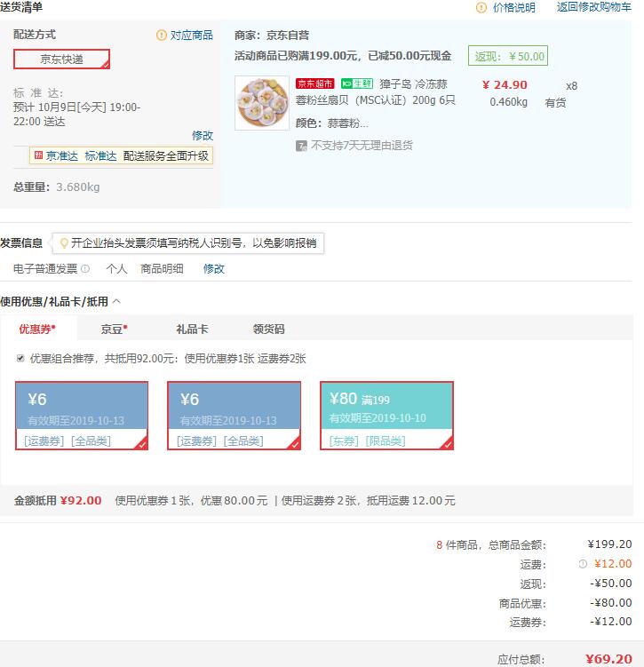
Task: Open the 京准达 link
Action: click(62, 156)
